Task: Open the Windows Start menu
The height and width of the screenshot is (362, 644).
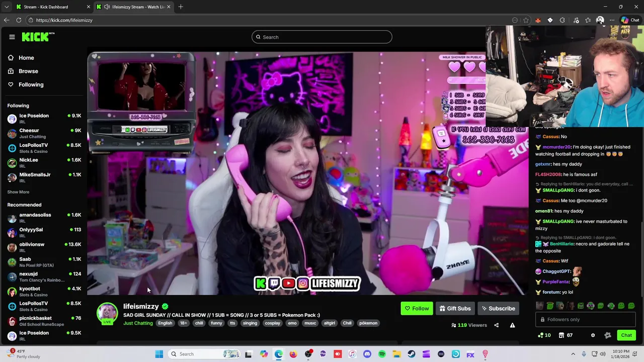Action: tap(159, 354)
